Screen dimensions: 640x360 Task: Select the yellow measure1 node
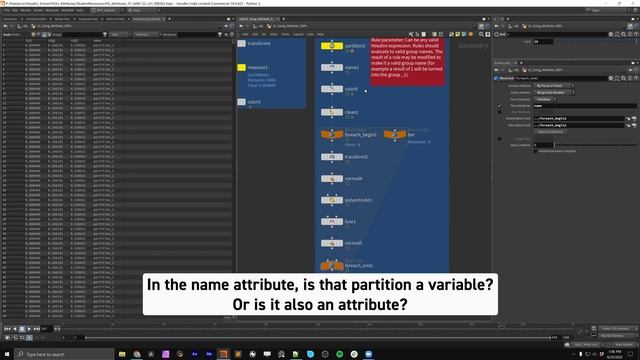click(242, 67)
